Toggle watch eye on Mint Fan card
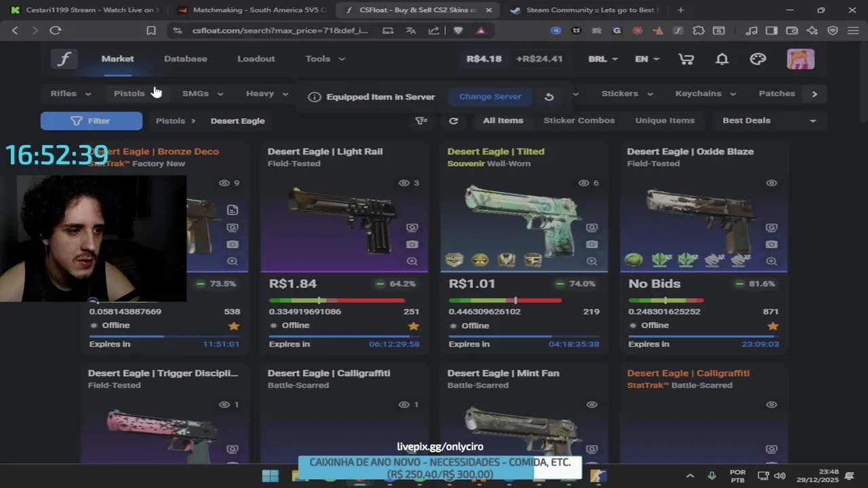This screenshot has width=868, height=488. pos(592,405)
